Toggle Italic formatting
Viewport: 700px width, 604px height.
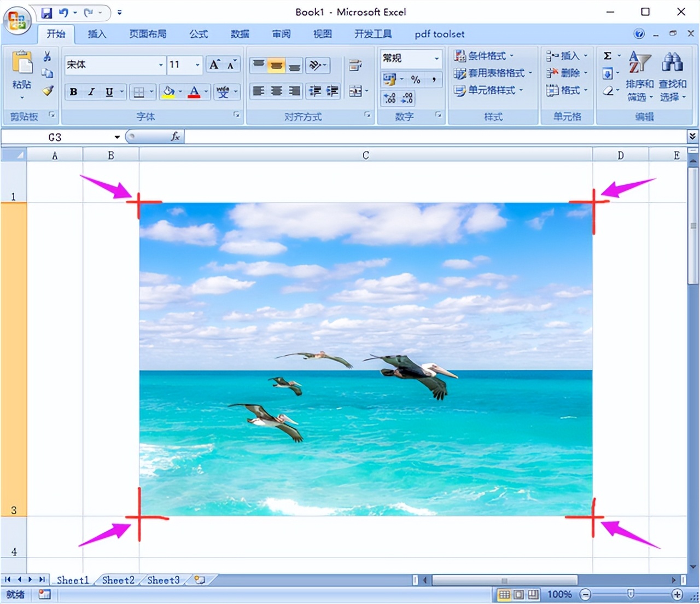[91, 92]
